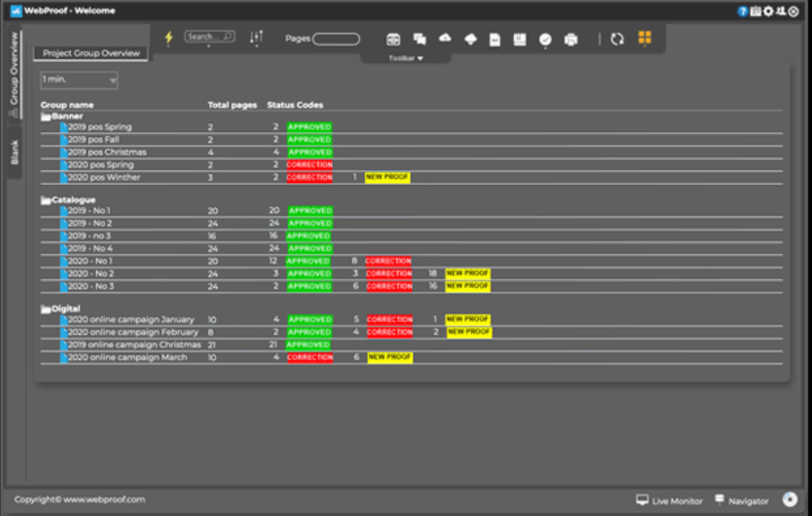
Task: Open 2019 online campaign Christmas
Action: point(135,345)
